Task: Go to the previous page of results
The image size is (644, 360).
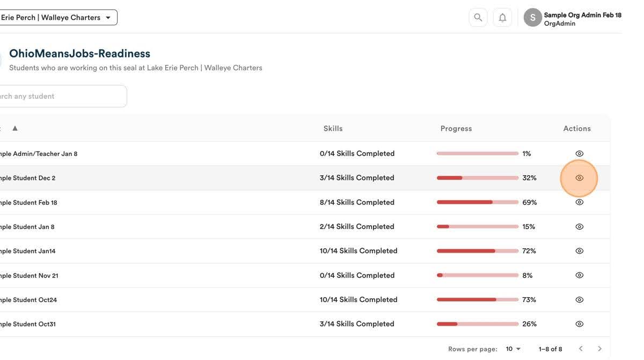Action: click(x=581, y=349)
